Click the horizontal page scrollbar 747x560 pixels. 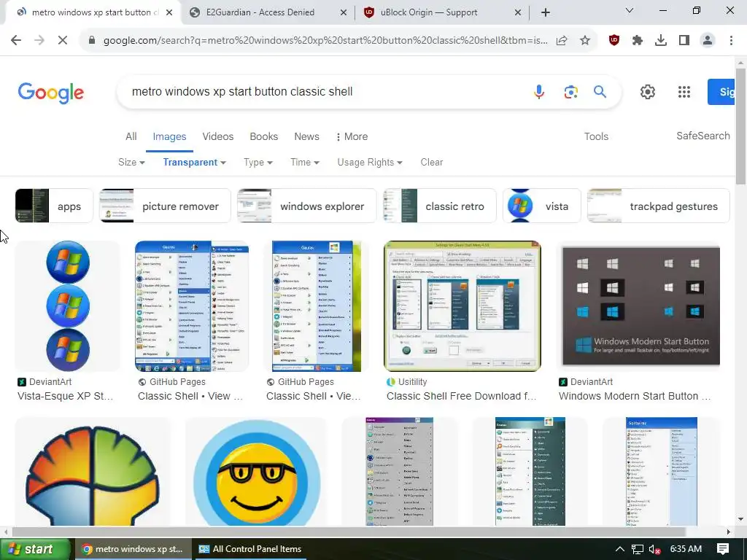(x=349, y=532)
